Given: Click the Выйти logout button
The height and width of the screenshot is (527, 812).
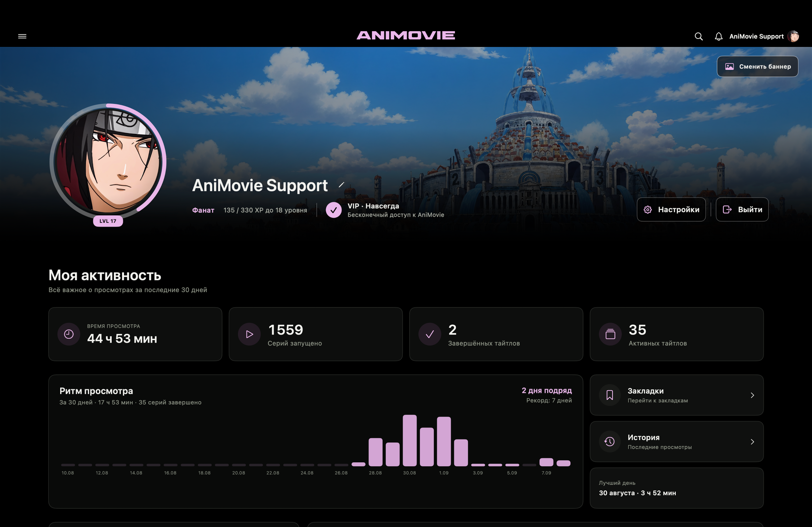Looking at the screenshot, I should (742, 209).
